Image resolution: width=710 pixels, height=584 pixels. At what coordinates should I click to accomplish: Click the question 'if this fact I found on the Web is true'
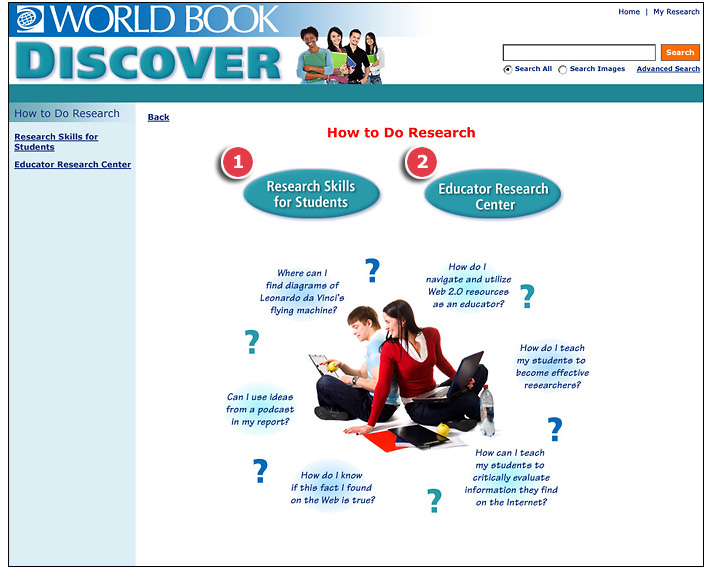tap(333, 488)
